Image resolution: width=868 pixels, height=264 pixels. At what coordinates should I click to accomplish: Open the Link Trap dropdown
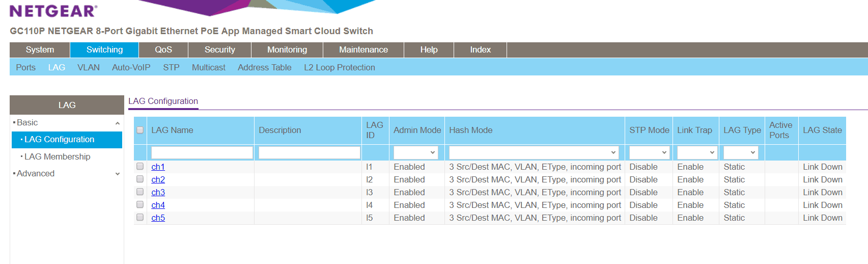point(696,152)
